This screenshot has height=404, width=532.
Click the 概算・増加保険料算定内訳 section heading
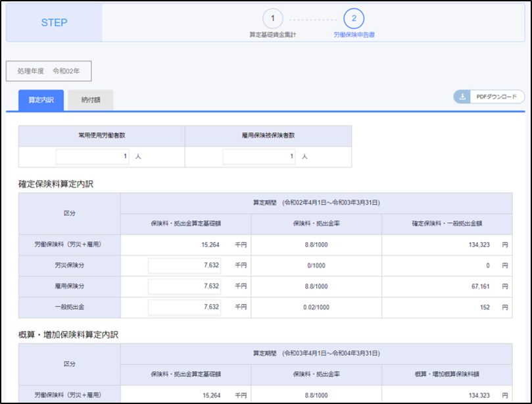tap(68, 335)
